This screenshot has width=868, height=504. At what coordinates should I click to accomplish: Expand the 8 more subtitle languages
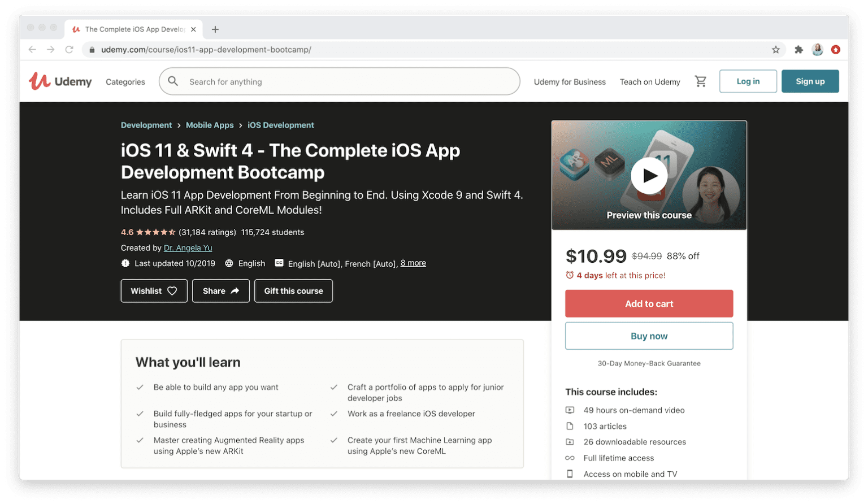(413, 262)
